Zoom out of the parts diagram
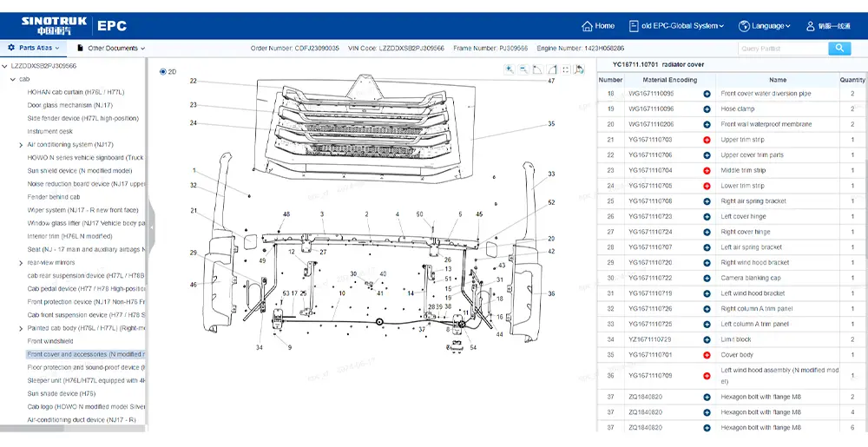 coord(523,69)
